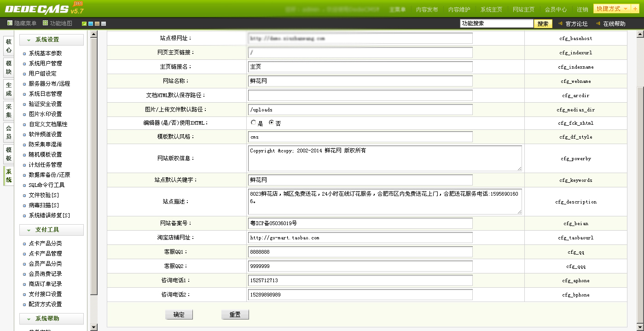Viewport: 644px width, 331px height.
Task: Click the bullet icon before 系统基本参数
Action: pos(24,54)
